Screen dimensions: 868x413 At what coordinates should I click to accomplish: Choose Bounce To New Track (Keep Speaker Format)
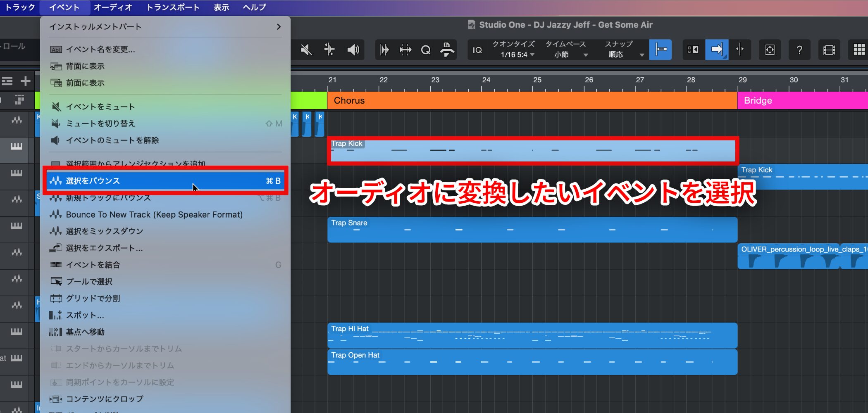pyautogui.click(x=165, y=214)
